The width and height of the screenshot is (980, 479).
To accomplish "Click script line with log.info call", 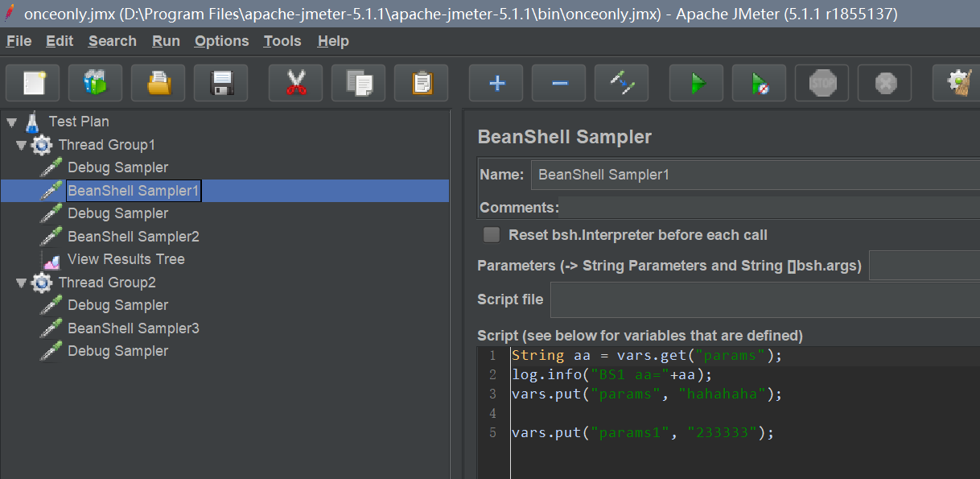I will pyautogui.click(x=611, y=375).
